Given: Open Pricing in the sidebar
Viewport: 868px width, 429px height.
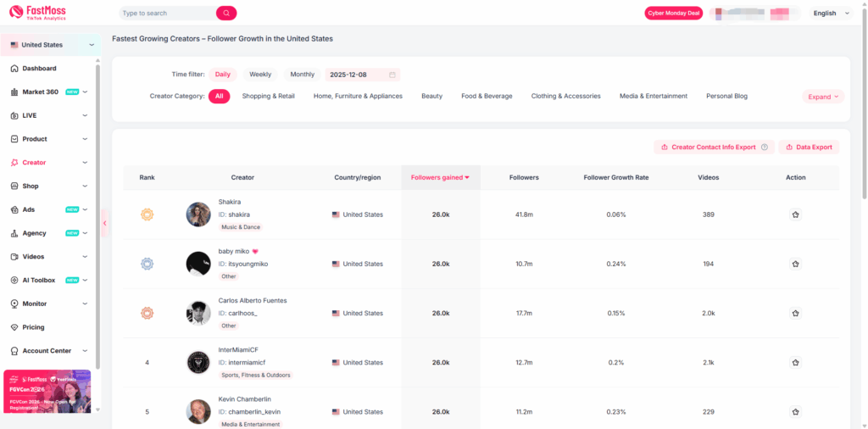Looking at the screenshot, I should (33, 327).
